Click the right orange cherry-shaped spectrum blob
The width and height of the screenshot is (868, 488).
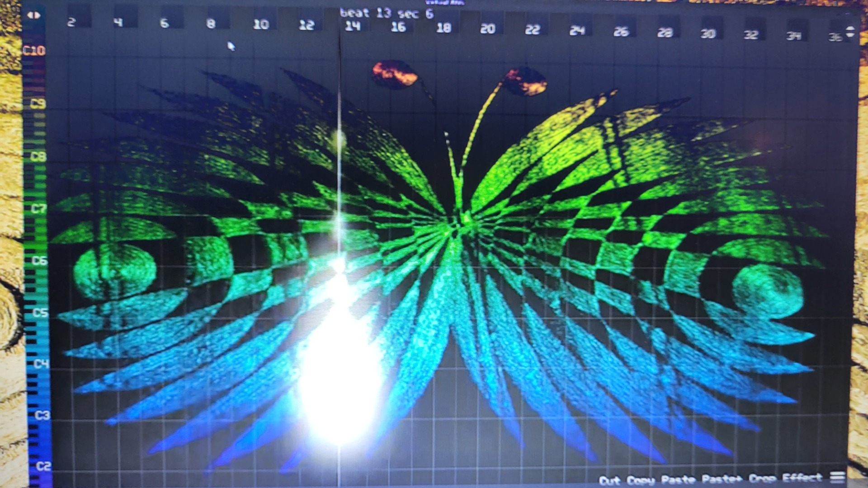point(525,81)
